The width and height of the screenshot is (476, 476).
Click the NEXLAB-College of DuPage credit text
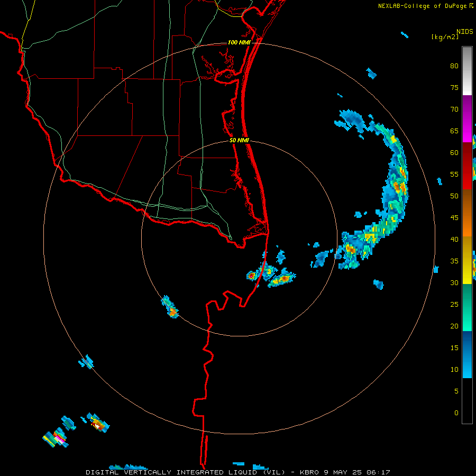point(426,6)
